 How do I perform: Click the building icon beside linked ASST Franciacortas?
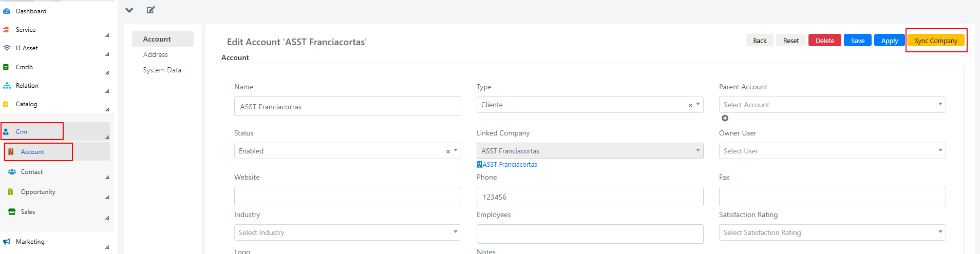coord(479,165)
